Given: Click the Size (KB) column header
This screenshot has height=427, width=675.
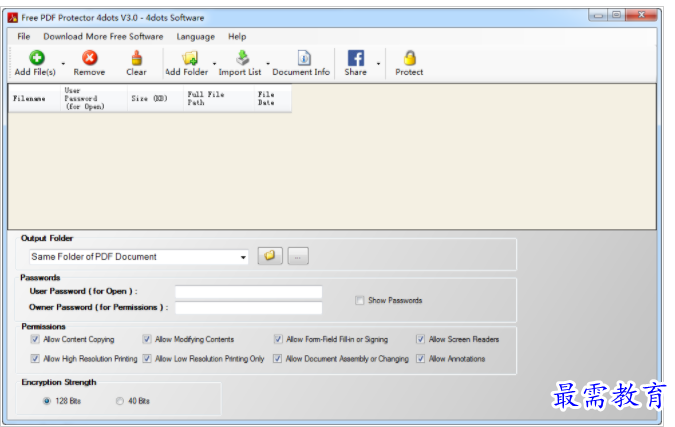Looking at the screenshot, I should (155, 99).
